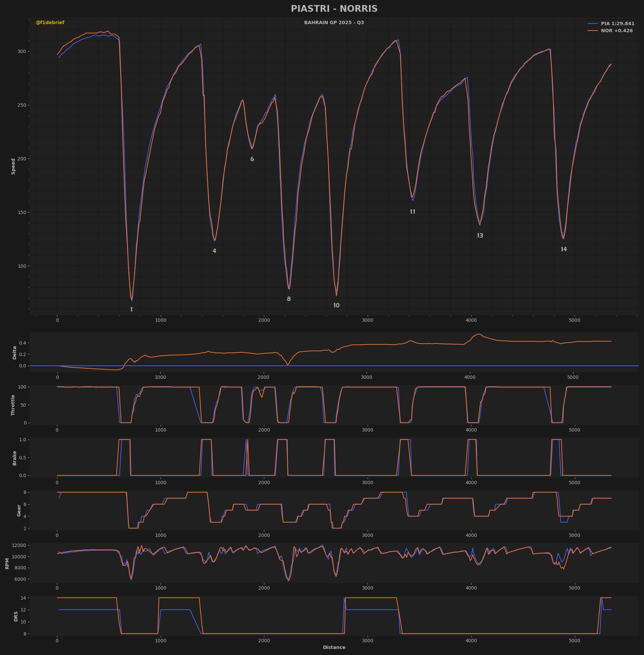Click the DRS panel axis label
Screen dimensions: 644x655
16,616
